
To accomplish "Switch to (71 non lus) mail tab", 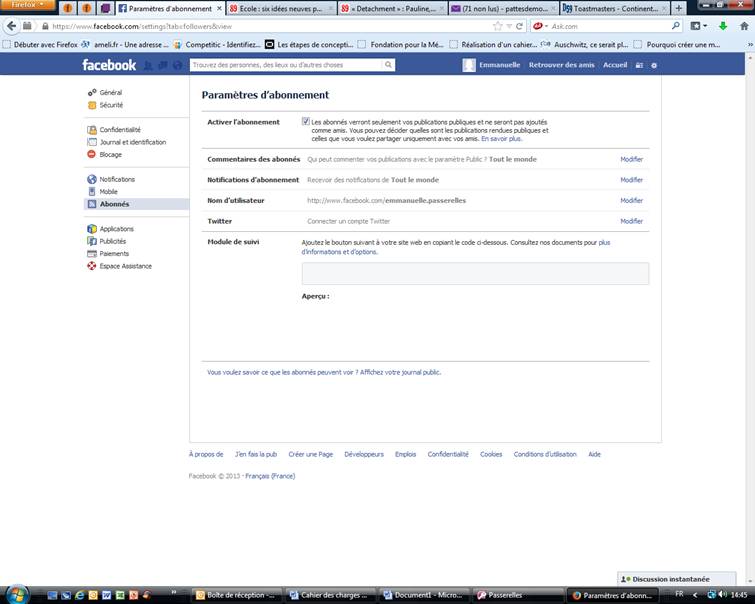I will coord(504,9).
